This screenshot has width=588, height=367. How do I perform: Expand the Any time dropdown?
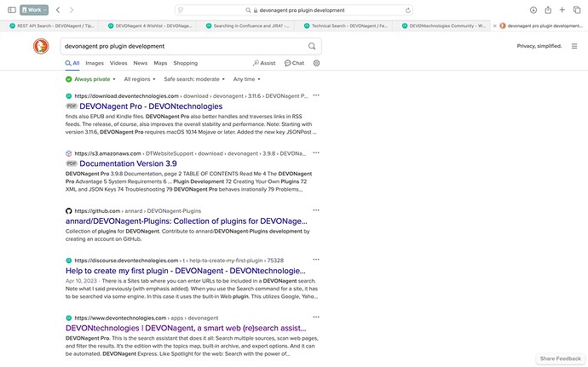(247, 79)
